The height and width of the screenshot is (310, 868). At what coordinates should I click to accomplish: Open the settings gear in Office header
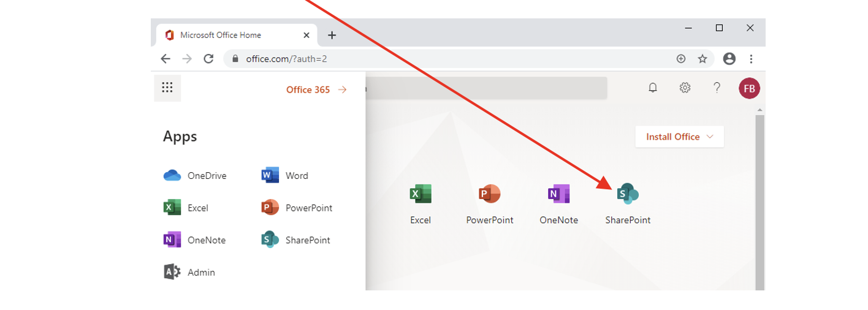point(685,88)
